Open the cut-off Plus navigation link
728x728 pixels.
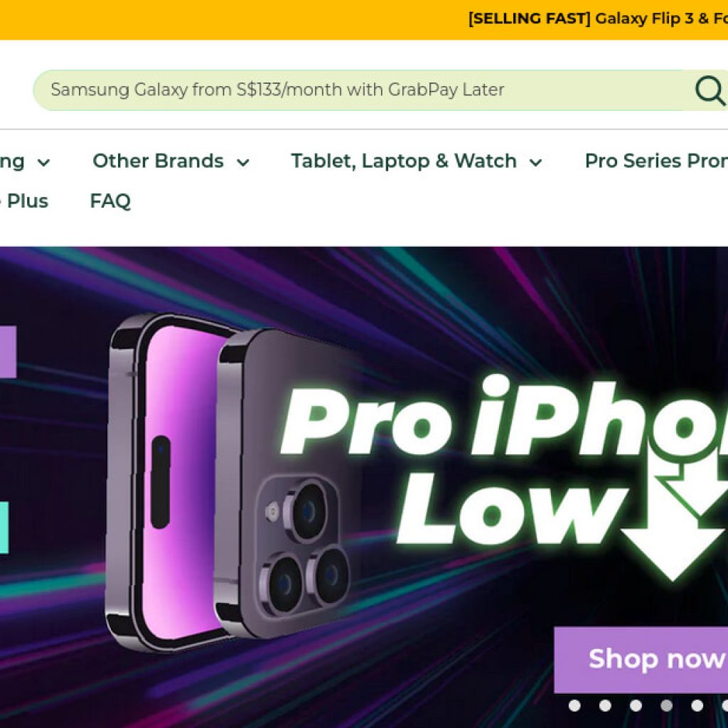(24, 201)
